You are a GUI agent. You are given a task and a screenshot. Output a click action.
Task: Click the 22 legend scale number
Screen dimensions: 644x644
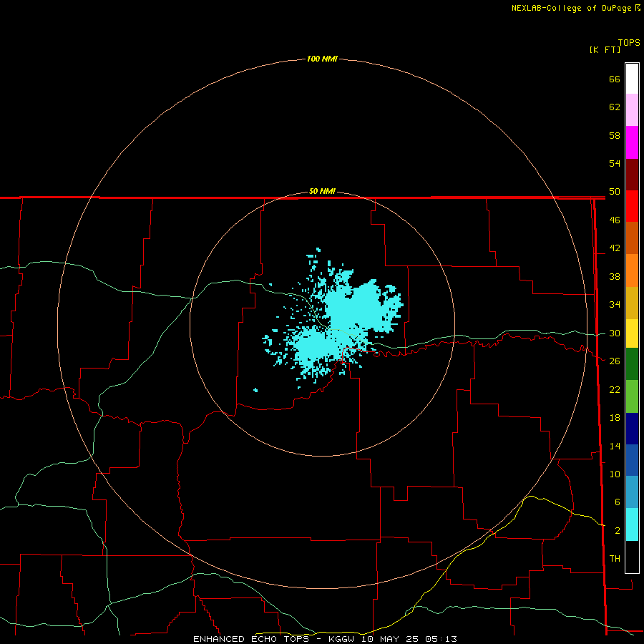coord(615,389)
